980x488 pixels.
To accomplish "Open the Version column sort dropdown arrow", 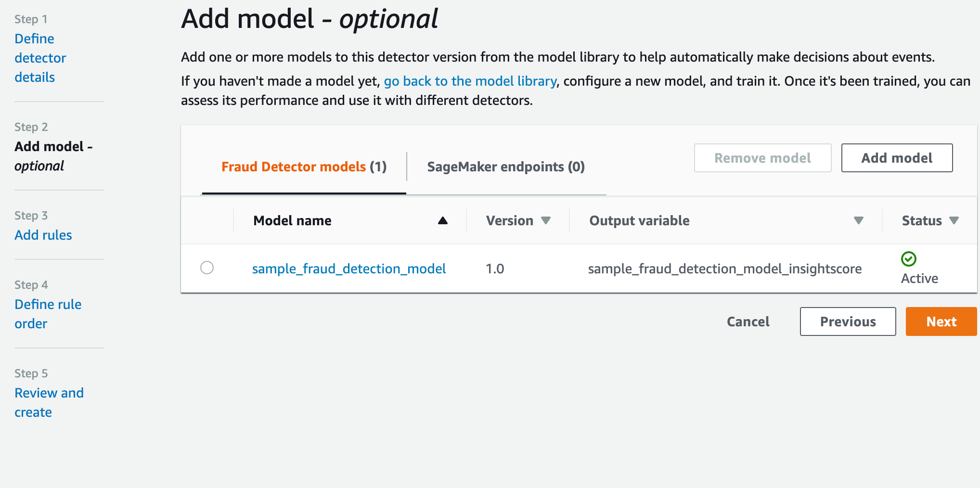I will click(546, 220).
